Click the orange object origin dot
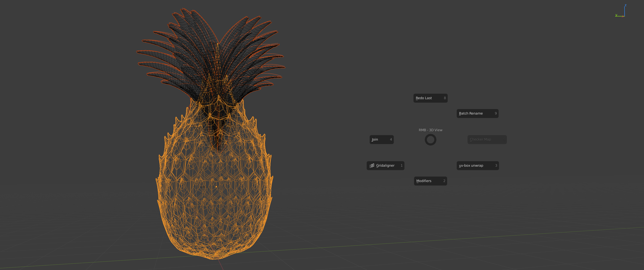 [216, 187]
